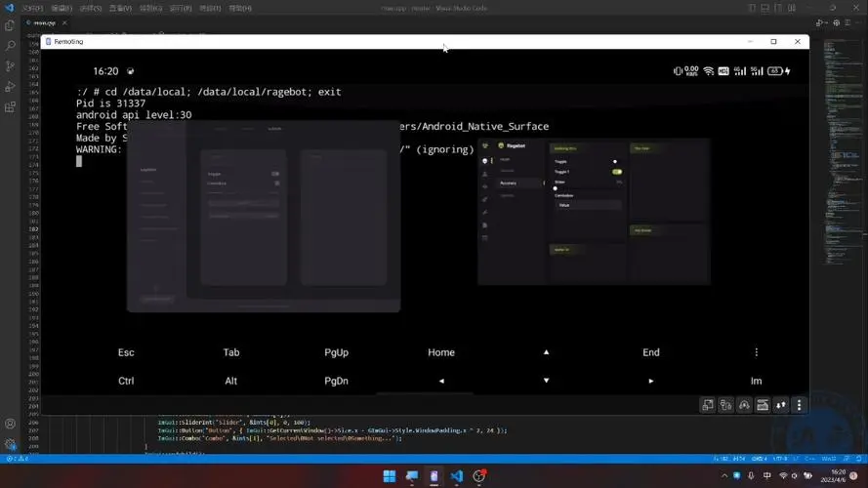The height and width of the screenshot is (488, 868).
Task: Open the VS Code Explorer icon
Action: (x=10, y=25)
